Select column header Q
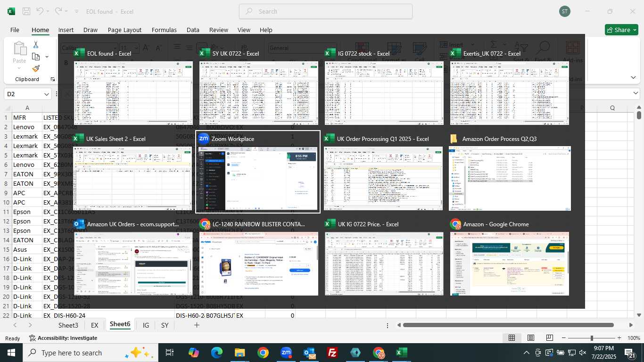Screen dimensions: 644x362 point(612,108)
